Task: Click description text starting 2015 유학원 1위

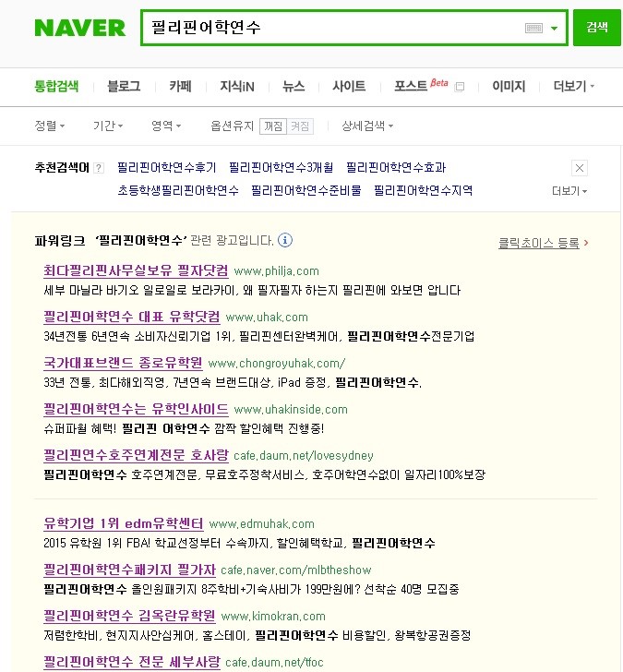Action: [x=239, y=544]
